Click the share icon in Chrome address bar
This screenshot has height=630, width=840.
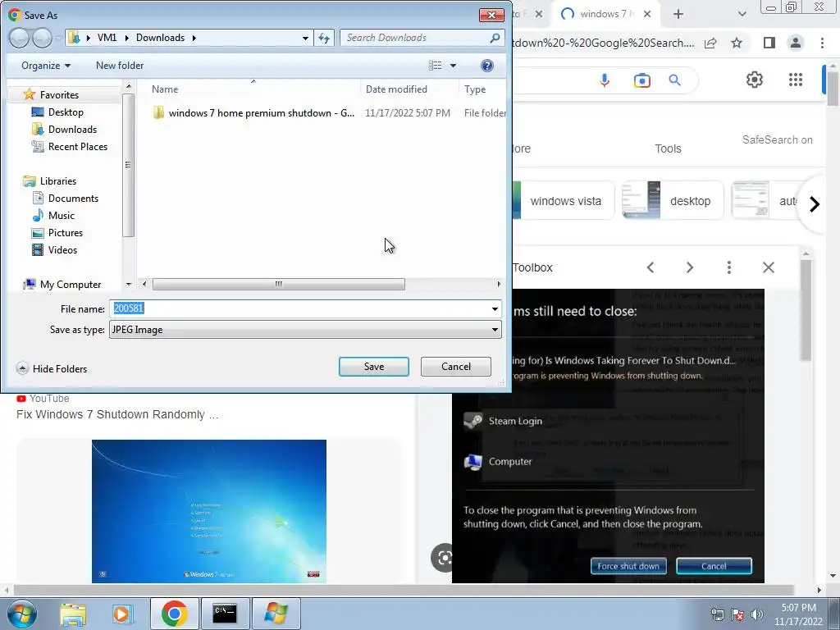710,43
